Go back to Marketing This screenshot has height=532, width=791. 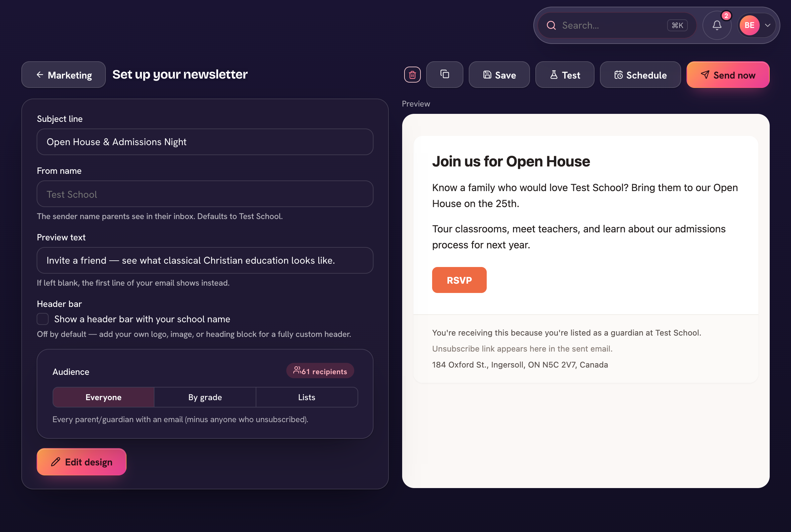(64, 75)
